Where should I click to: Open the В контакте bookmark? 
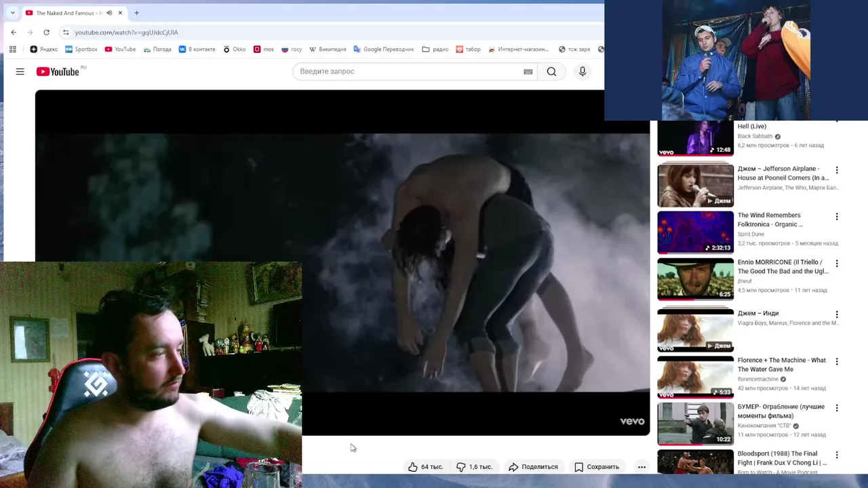coord(197,49)
